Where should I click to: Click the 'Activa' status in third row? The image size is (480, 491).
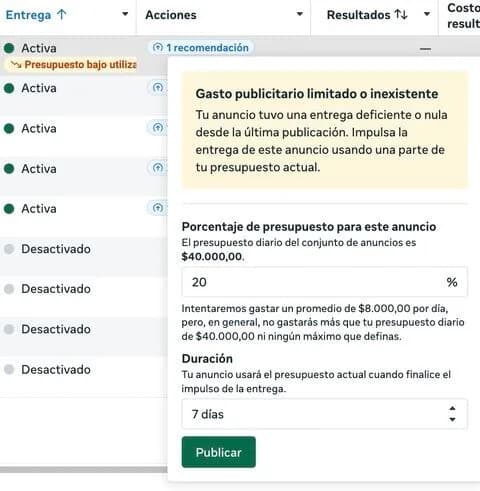pos(39,129)
